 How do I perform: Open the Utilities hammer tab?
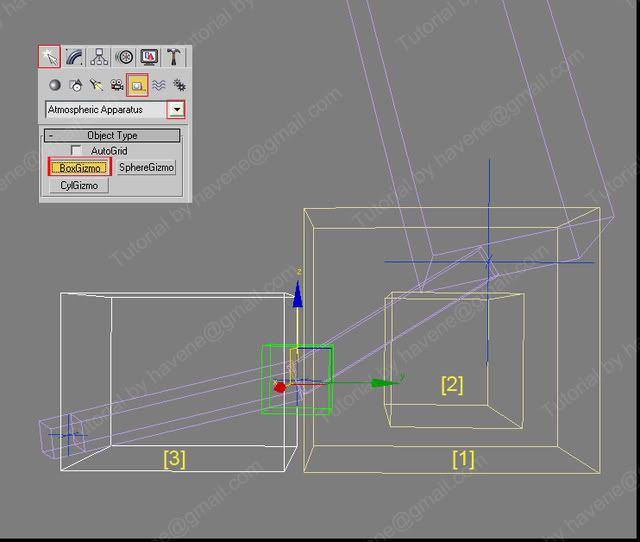click(174, 57)
